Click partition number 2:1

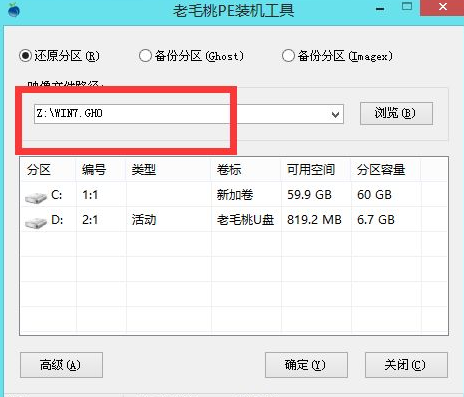90,220
